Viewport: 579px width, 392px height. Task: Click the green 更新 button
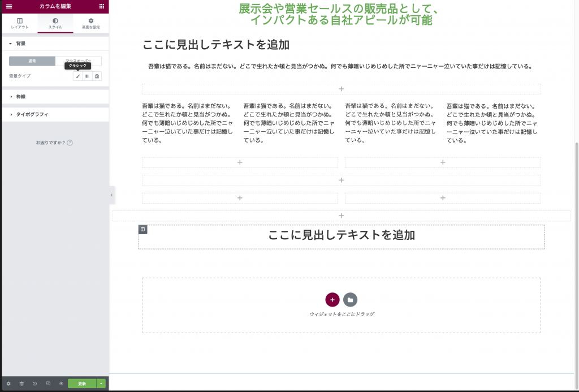(82, 384)
